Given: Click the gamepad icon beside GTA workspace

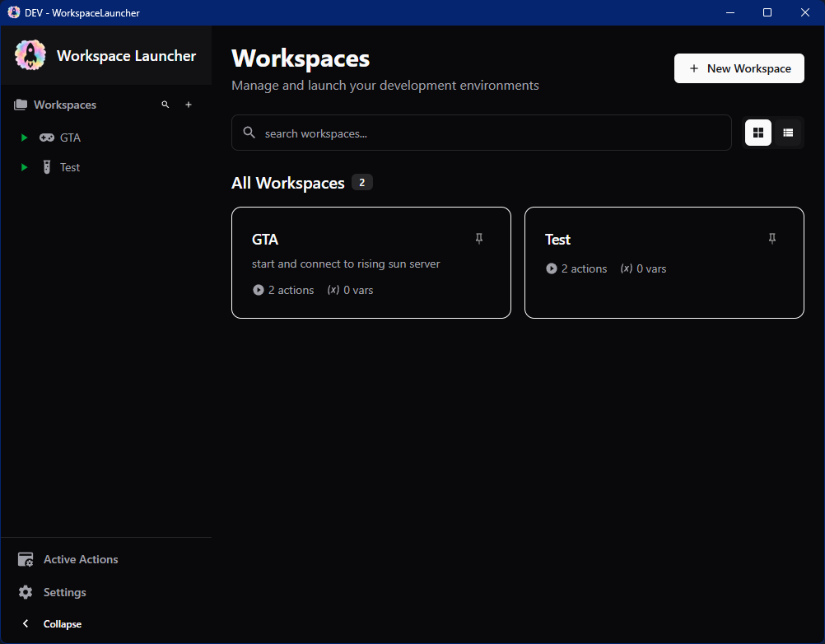Looking at the screenshot, I should click(48, 138).
